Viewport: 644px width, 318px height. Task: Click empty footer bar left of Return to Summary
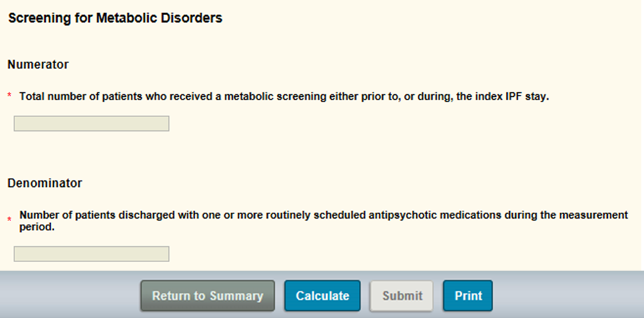[x=66, y=296]
